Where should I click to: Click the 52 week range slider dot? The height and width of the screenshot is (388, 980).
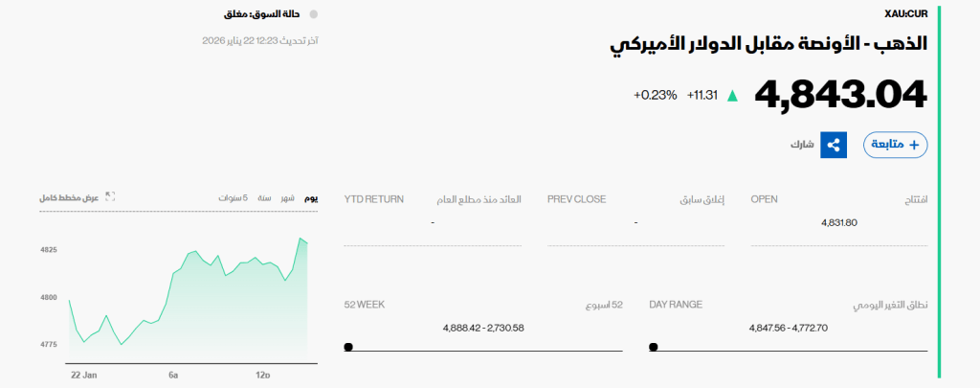pyautogui.click(x=348, y=347)
